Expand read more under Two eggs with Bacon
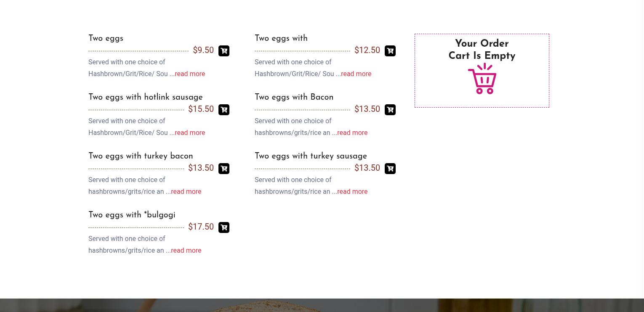 tap(352, 132)
